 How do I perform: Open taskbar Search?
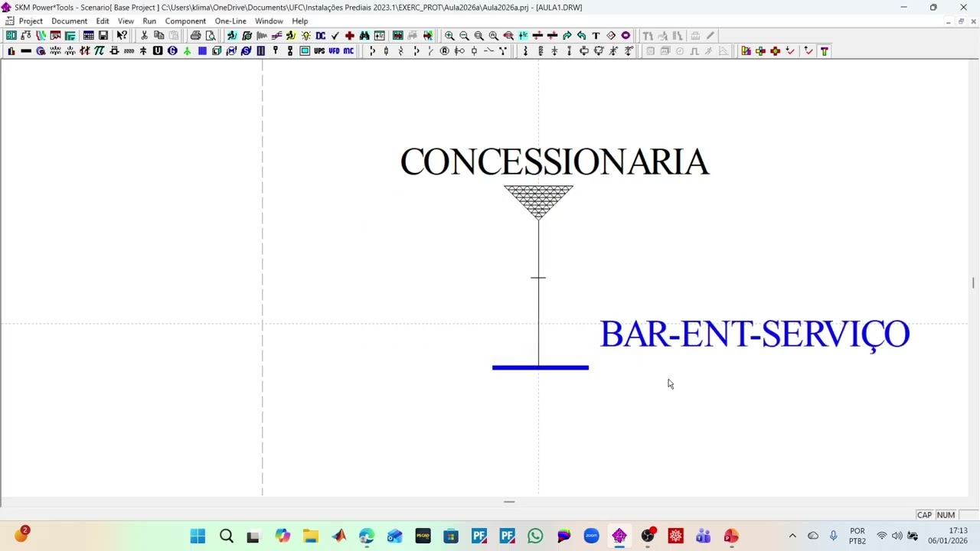[x=226, y=536]
